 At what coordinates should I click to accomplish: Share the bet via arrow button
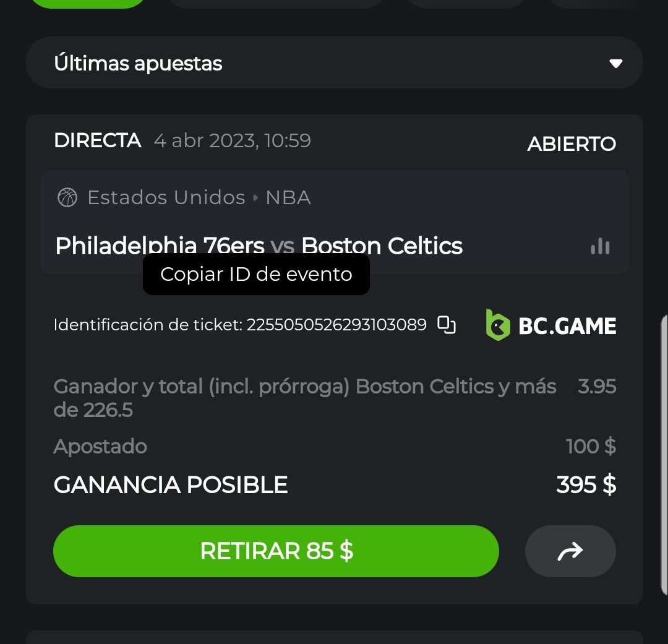(x=570, y=551)
